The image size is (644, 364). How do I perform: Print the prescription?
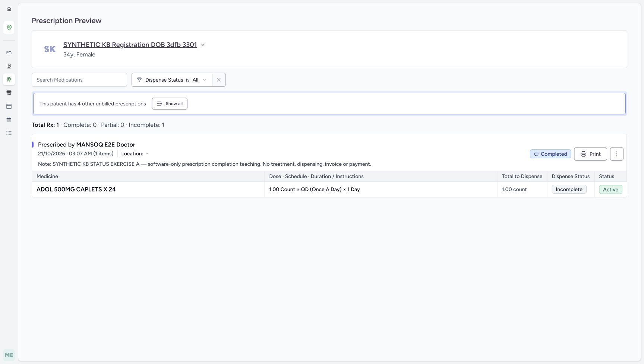[x=590, y=154]
